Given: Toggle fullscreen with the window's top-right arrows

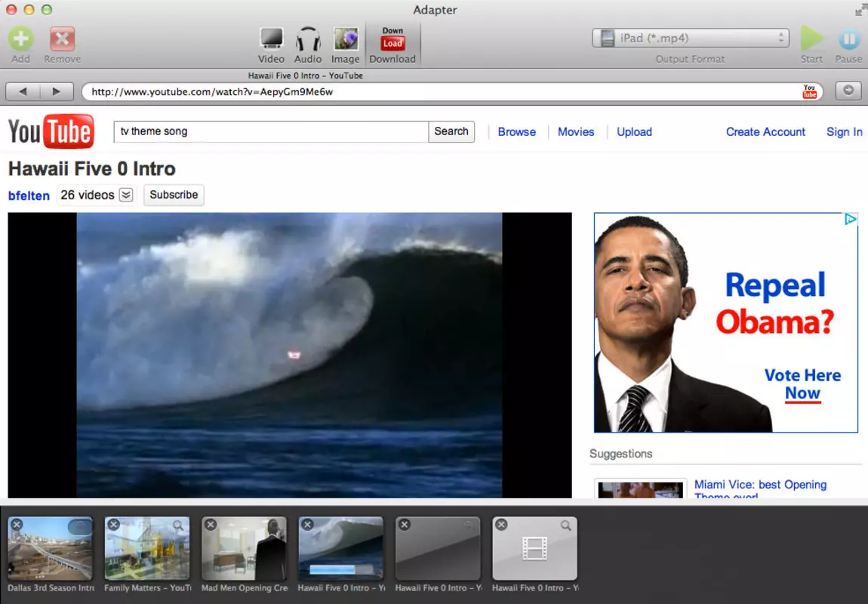Looking at the screenshot, I should pos(860,9).
